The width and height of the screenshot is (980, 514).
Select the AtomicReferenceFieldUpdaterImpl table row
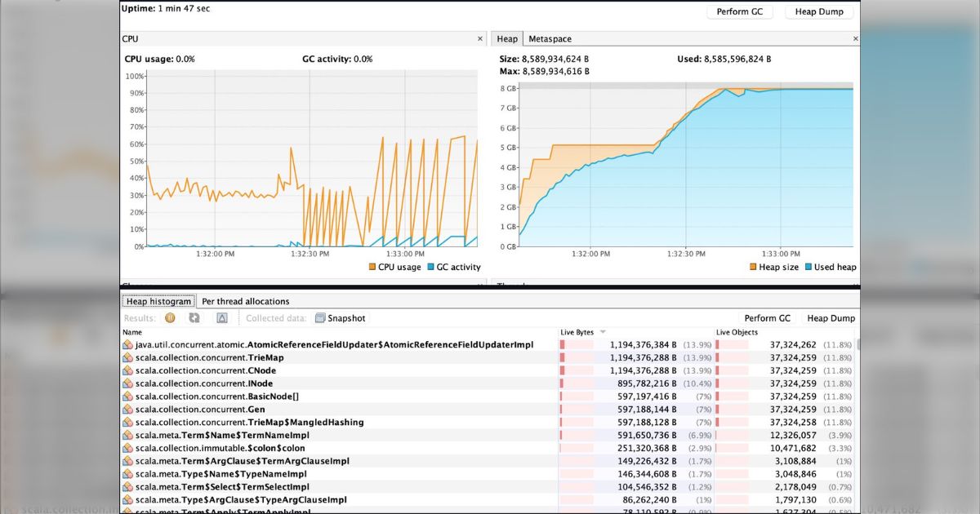[x=334, y=345]
